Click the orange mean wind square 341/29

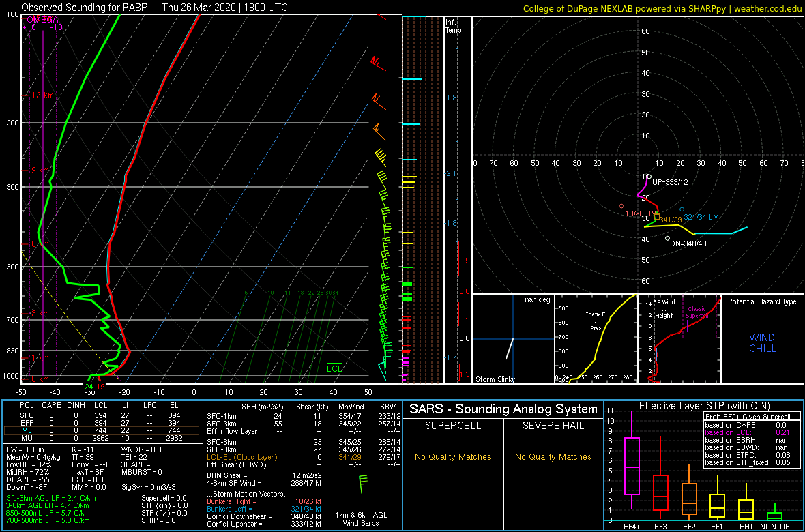point(657,217)
